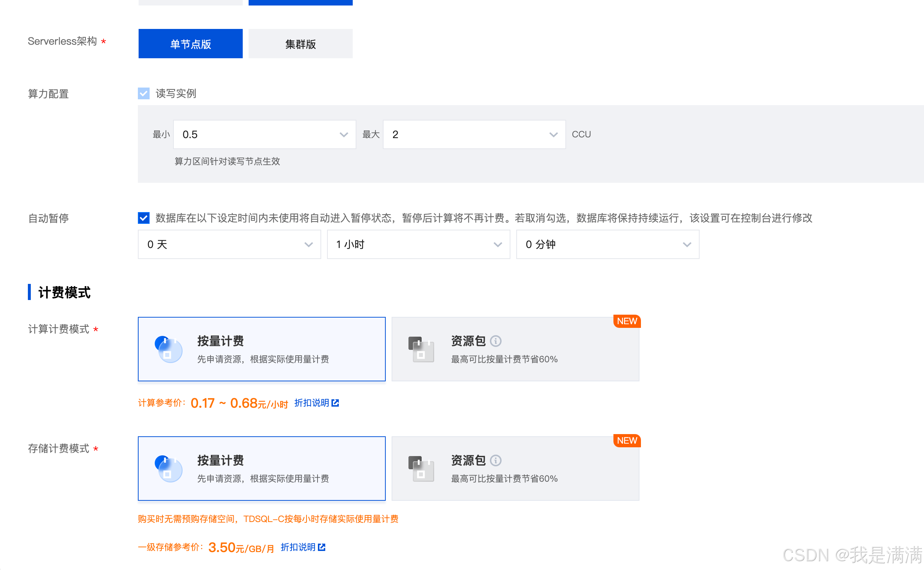
Task: Click blue pay-as-you-go icon in storage billing
Action: click(168, 469)
